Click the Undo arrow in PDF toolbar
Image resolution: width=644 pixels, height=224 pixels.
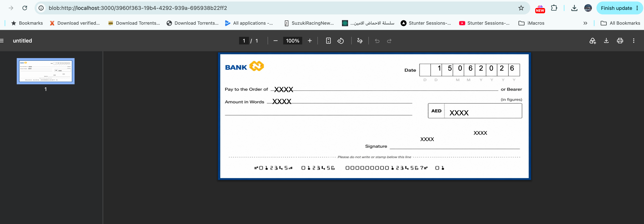377,41
